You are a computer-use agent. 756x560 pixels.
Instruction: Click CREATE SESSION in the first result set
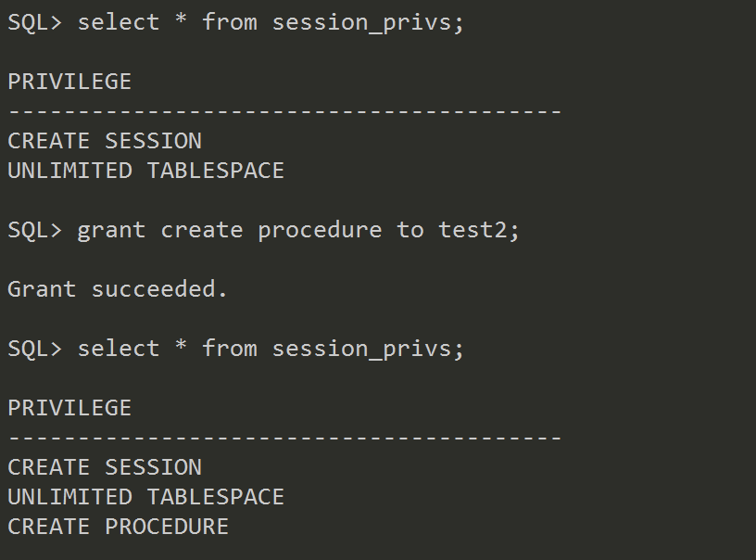pos(105,141)
